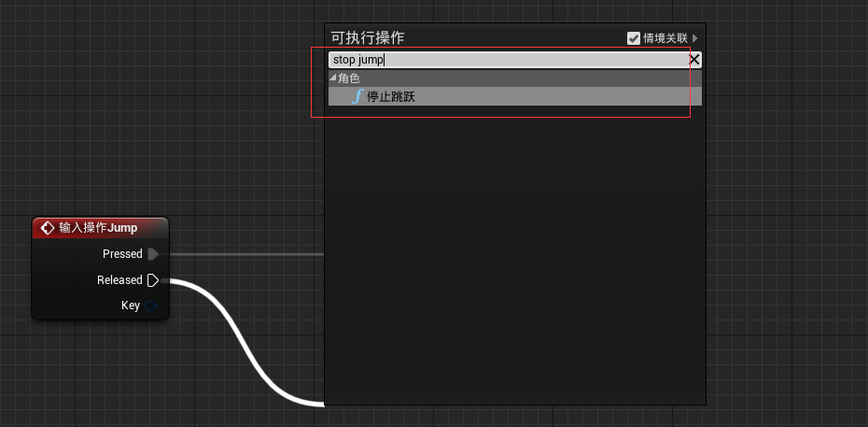This screenshot has height=427, width=868.
Task: Click the Key output pin
Action: coord(151,306)
